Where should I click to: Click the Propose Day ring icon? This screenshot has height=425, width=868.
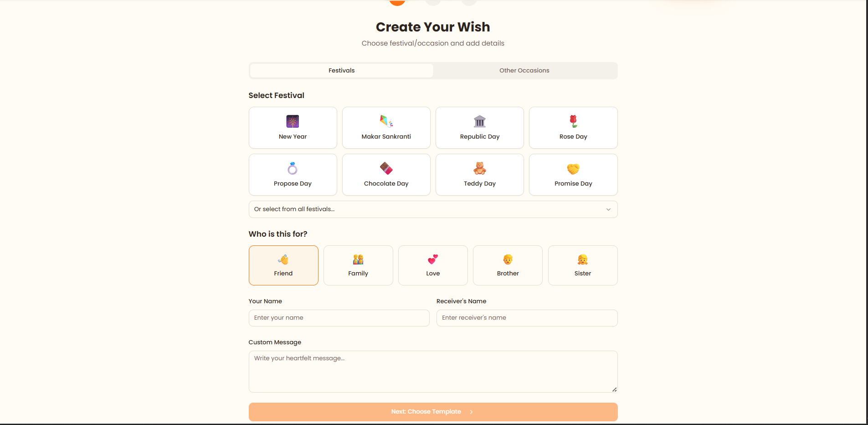pos(293,168)
